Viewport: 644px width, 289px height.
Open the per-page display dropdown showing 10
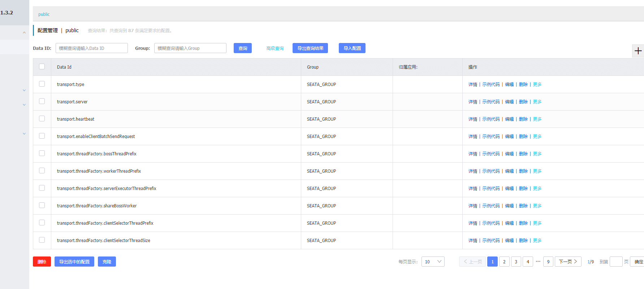click(x=433, y=262)
